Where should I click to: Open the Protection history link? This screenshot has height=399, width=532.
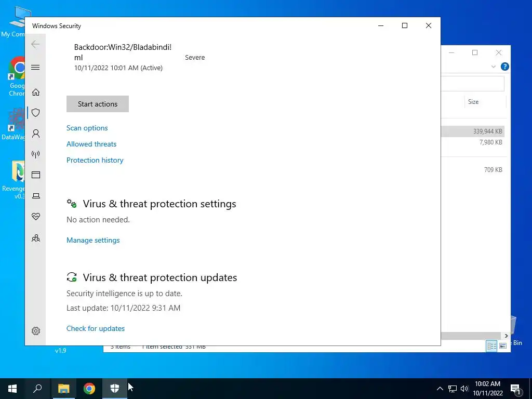pyautogui.click(x=95, y=160)
